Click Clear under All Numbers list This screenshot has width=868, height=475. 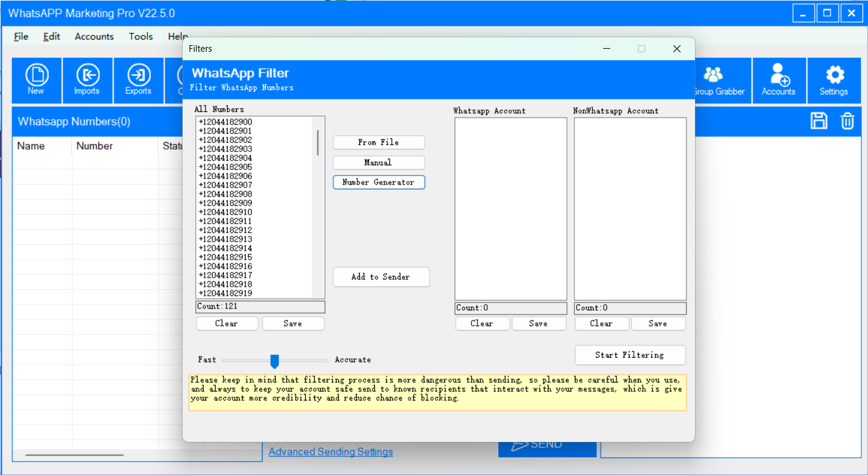[226, 323]
